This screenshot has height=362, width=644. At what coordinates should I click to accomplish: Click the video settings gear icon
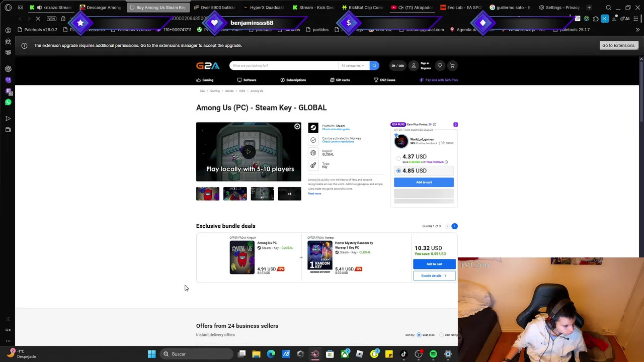point(297,126)
